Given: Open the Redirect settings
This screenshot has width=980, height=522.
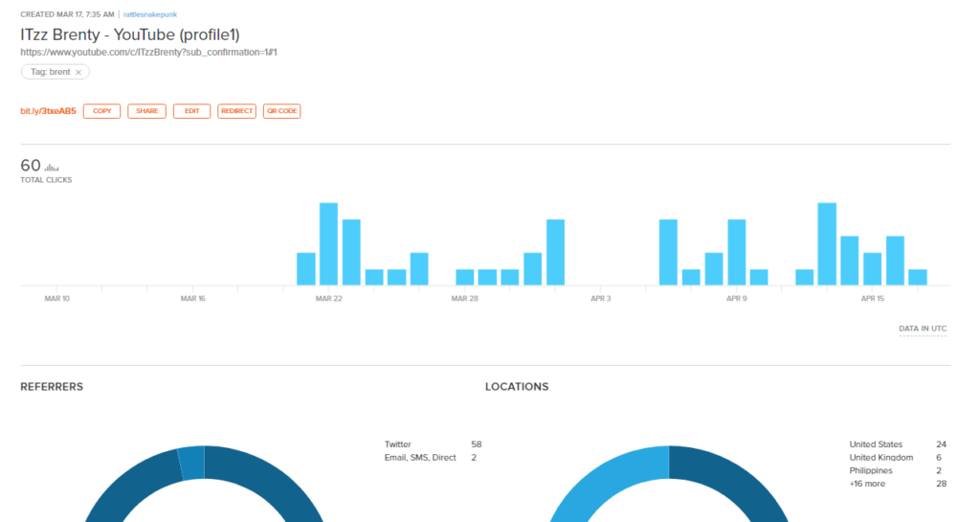Looking at the screenshot, I should tap(237, 111).
